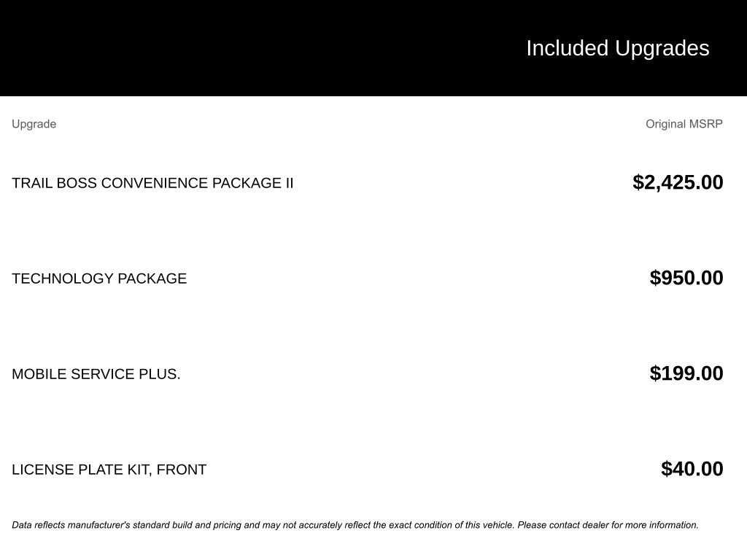Click the $950.00 price

(686, 278)
